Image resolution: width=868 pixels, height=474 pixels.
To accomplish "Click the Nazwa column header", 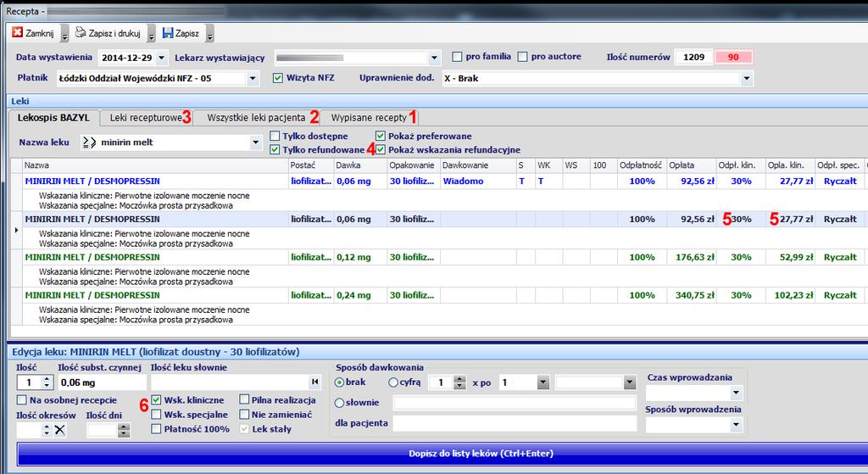I will (155, 165).
